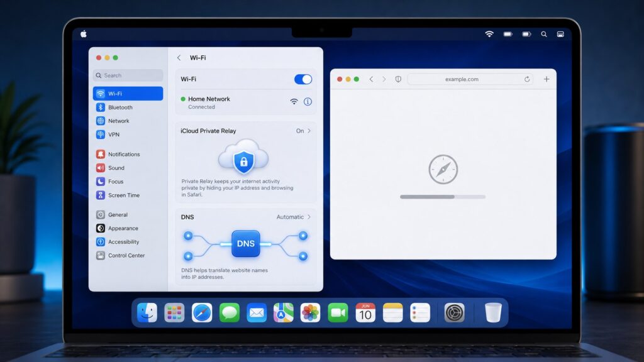Open Launchpad from the Dock

[x=174, y=313]
